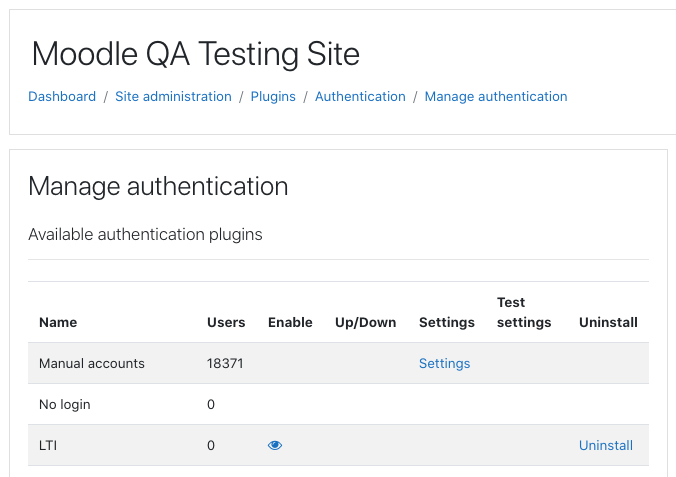Click the Moodle QA Testing Site heading
This screenshot has height=477, width=676.
point(196,54)
